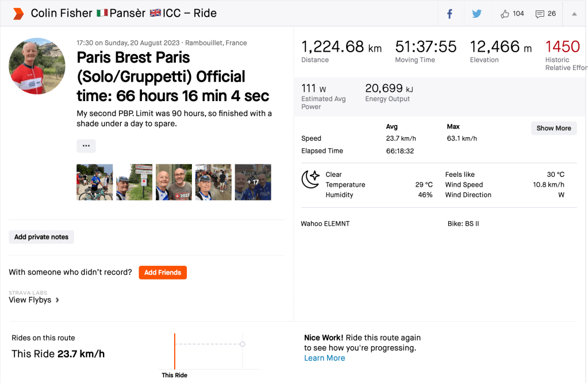Image resolution: width=588 pixels, height=383 pixels.
Task: Click the circle endpoint on the route chart
Action: [x=243, y=344]
